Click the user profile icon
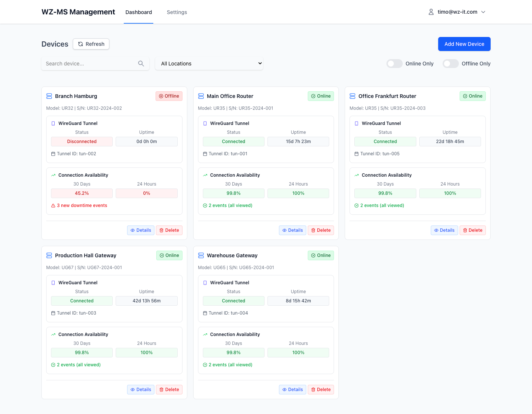 click(431, 12)
